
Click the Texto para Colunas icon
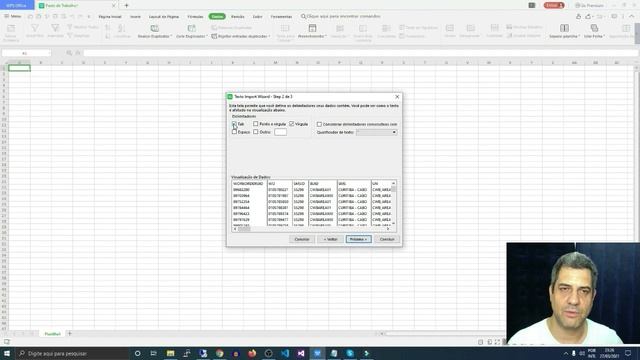285,28
